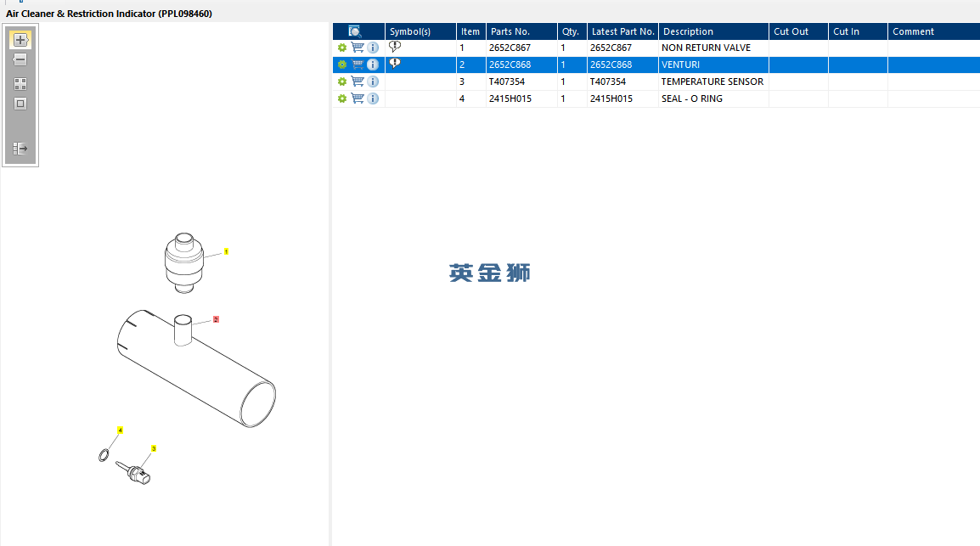Viewport: 980px width, 546px height.
Task: Sort by Item column header
Action: (x=471, y=31)
